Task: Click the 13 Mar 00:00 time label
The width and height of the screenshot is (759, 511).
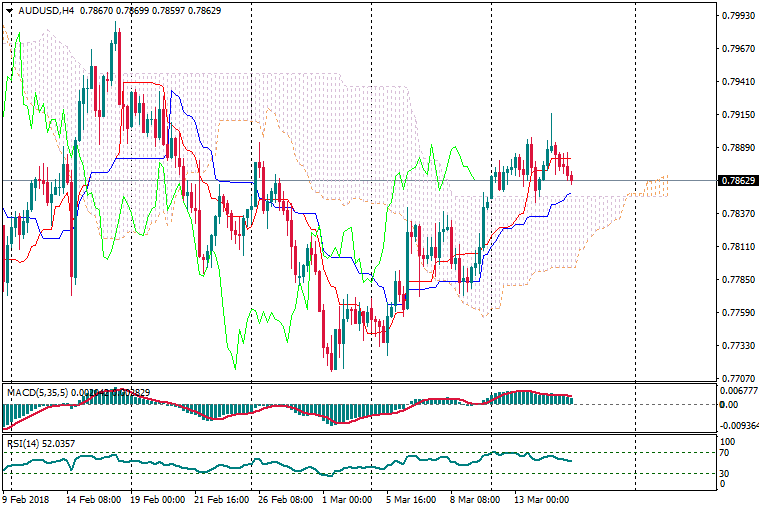Action: 541,499
